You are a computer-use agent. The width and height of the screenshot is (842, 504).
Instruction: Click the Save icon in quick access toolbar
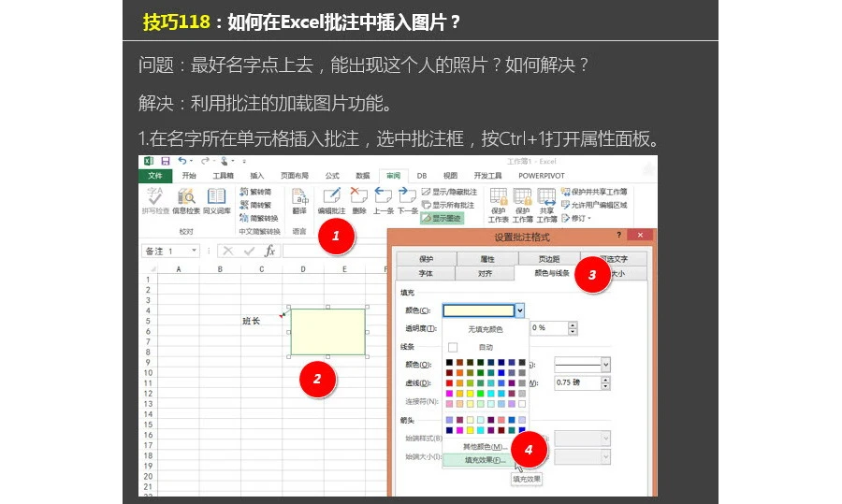166,161
